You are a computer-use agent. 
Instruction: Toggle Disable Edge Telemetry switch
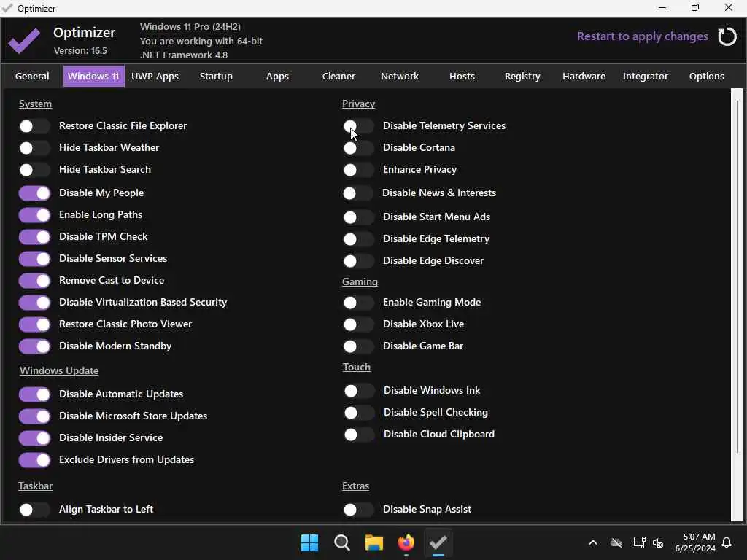(x=358, y=239)
